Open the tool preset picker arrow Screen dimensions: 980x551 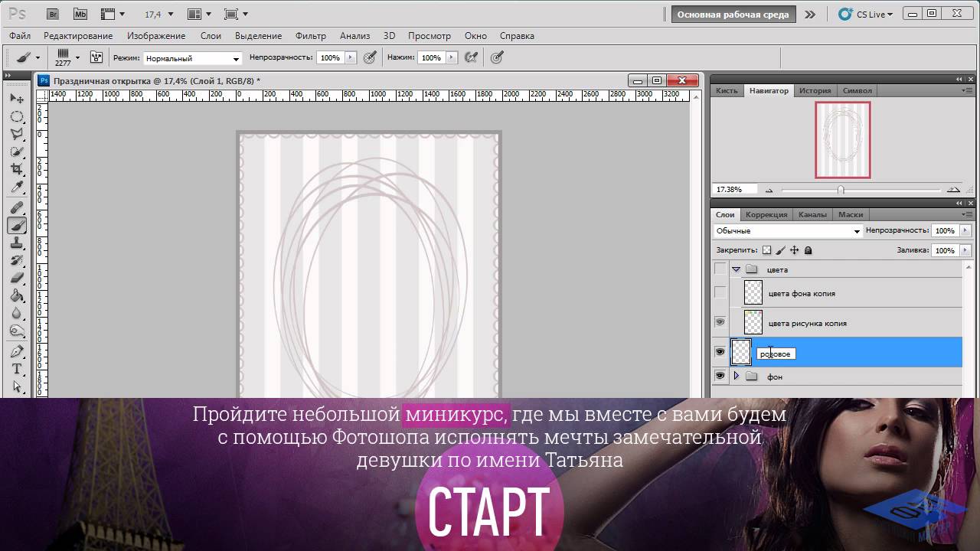38,57
